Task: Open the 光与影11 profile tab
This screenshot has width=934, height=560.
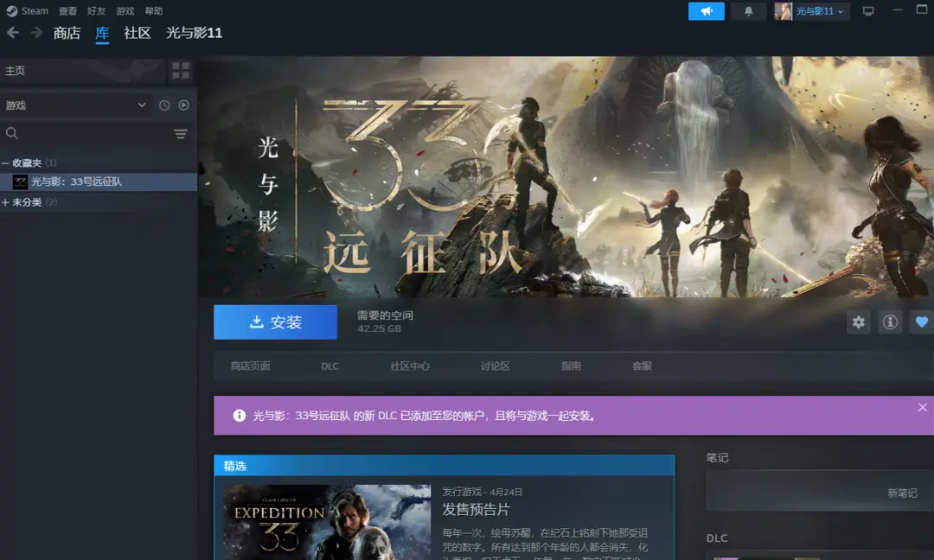Action: pyautogui.click(x=194, y=33)
